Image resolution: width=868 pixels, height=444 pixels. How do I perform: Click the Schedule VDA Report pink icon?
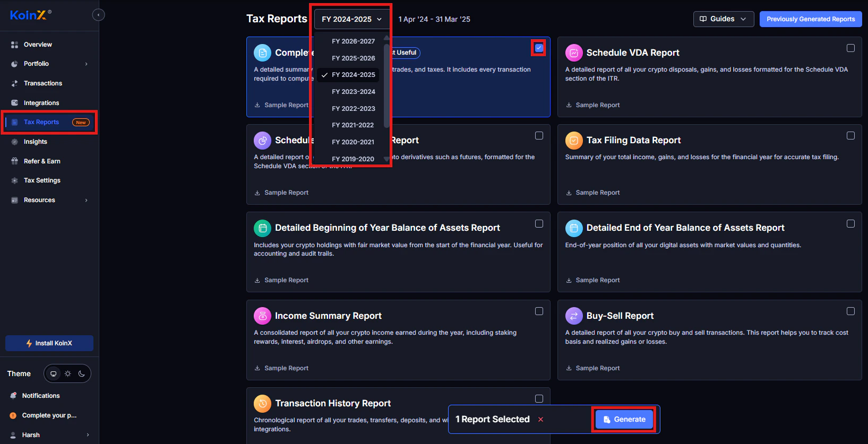point(574,53)
